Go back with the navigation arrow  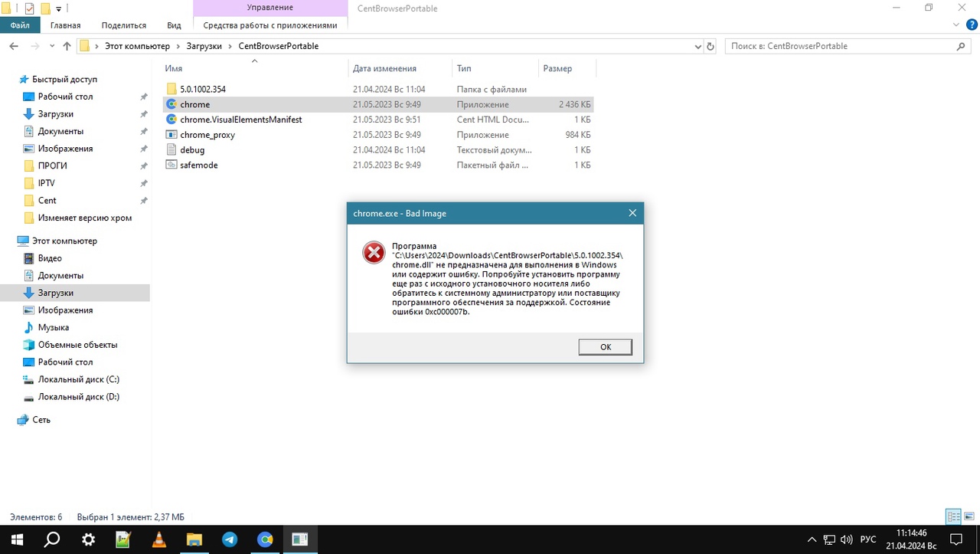[x=14, y=46]
